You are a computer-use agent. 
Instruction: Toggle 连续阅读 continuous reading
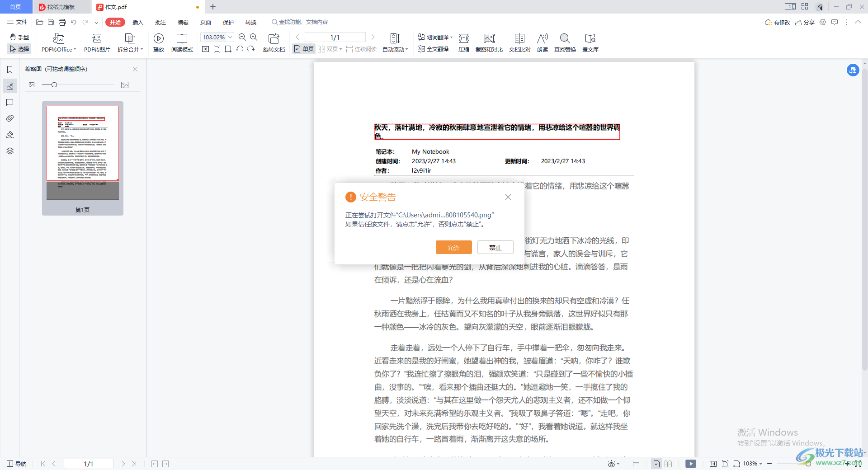tap(361, 49)
